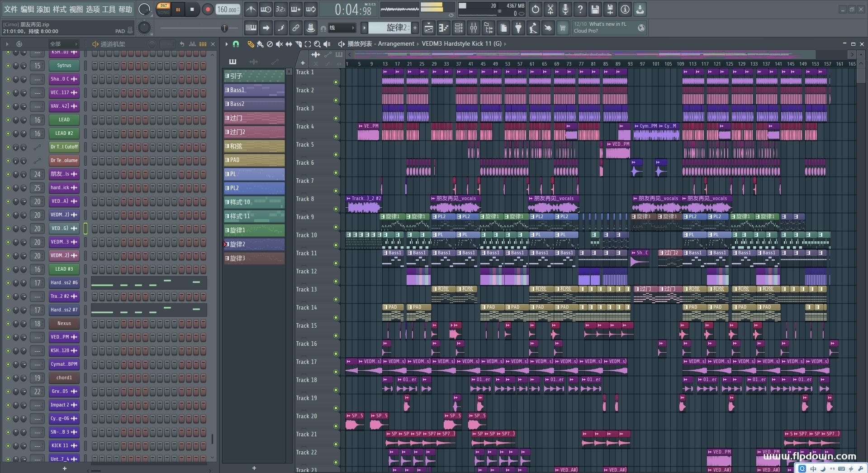The height and width of the screenshot is (473, 868).
Task: Open the 文件 menu
Action: point(10,9)
